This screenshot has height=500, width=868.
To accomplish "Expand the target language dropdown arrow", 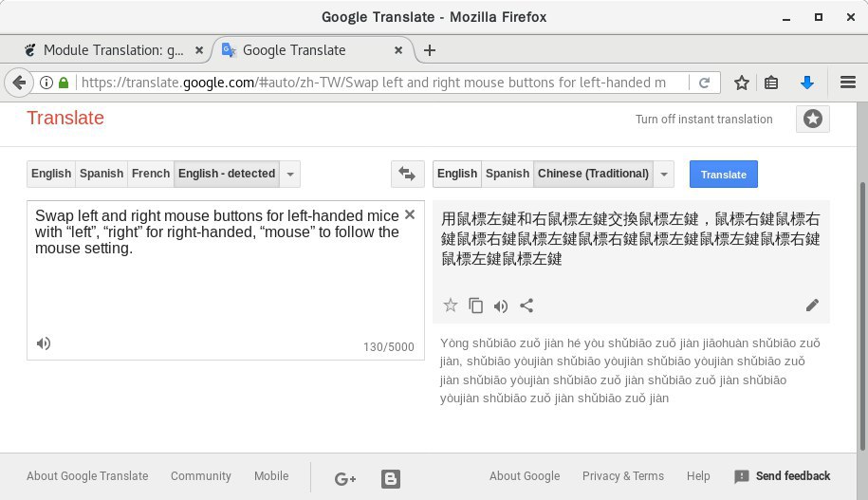I will [664, 174].
